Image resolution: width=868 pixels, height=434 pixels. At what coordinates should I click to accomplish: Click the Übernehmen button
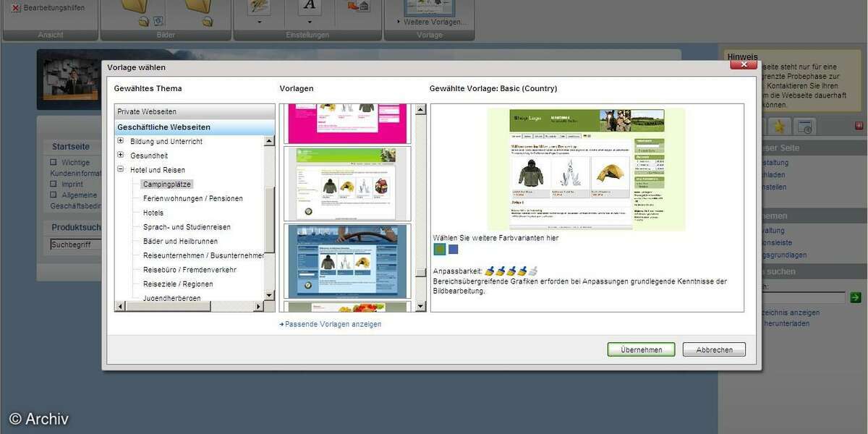[641, 349]
